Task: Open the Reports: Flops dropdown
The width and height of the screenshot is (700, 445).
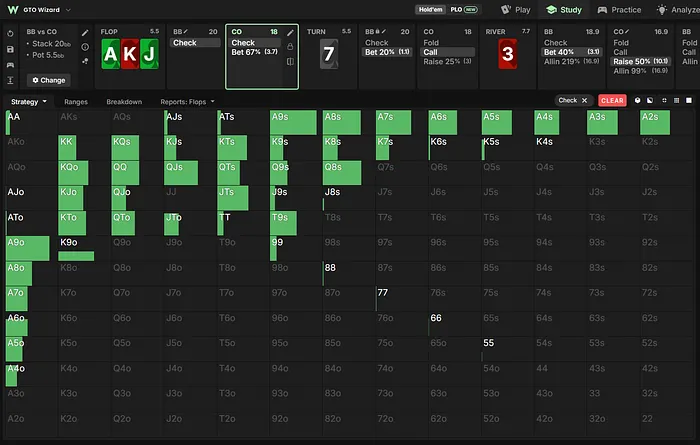Action: click(x=188, y=102)
